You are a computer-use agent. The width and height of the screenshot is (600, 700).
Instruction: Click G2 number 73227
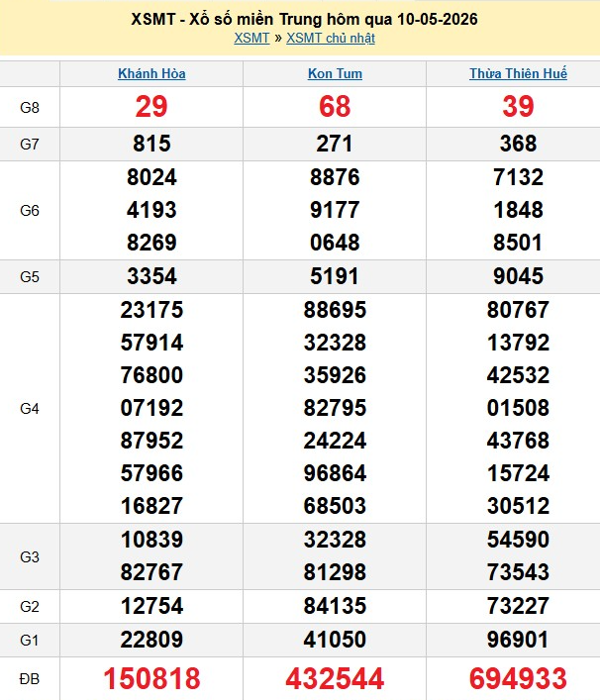point(518,606)
